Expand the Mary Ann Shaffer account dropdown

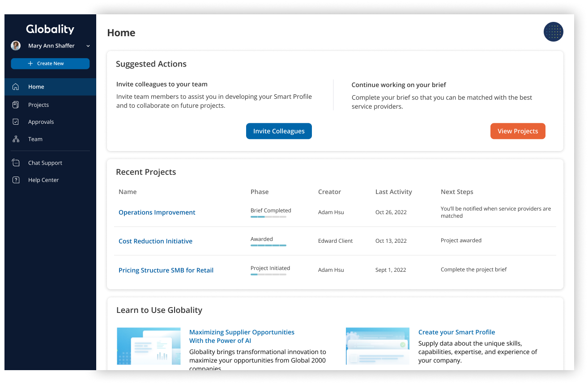tap(88, 46)
